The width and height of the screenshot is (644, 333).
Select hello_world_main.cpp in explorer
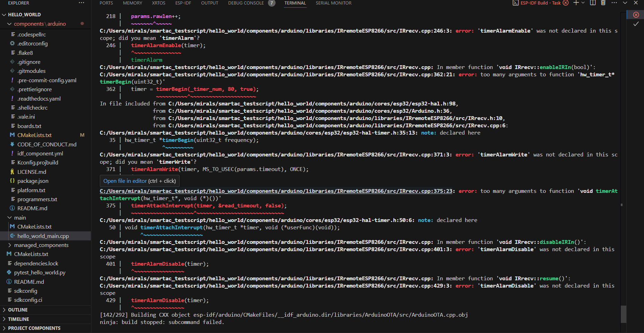point(43,236)
